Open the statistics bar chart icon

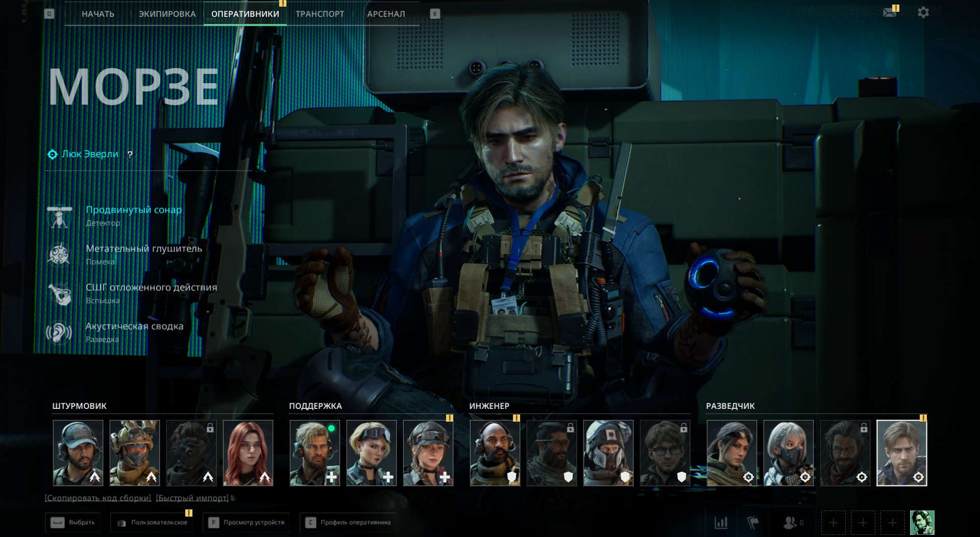click(x=721, y=522)
